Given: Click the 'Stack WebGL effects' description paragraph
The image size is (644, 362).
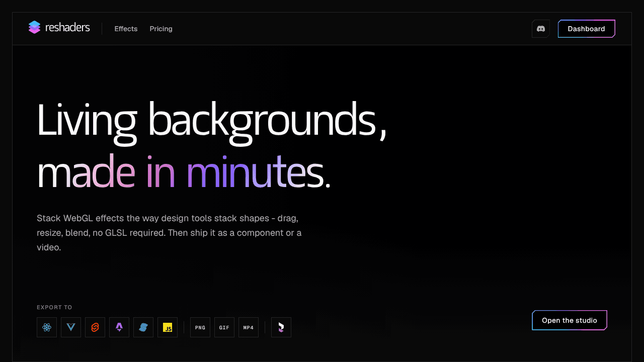Looking at the screenshot, I should pyautogui.click(x=169, y=233).
